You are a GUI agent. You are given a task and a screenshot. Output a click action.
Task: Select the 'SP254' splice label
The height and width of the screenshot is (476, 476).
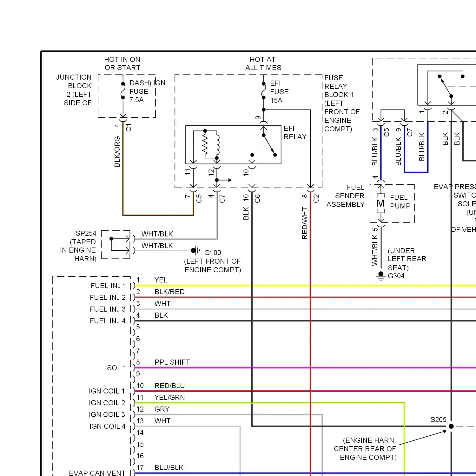click(x=86, y=233)
